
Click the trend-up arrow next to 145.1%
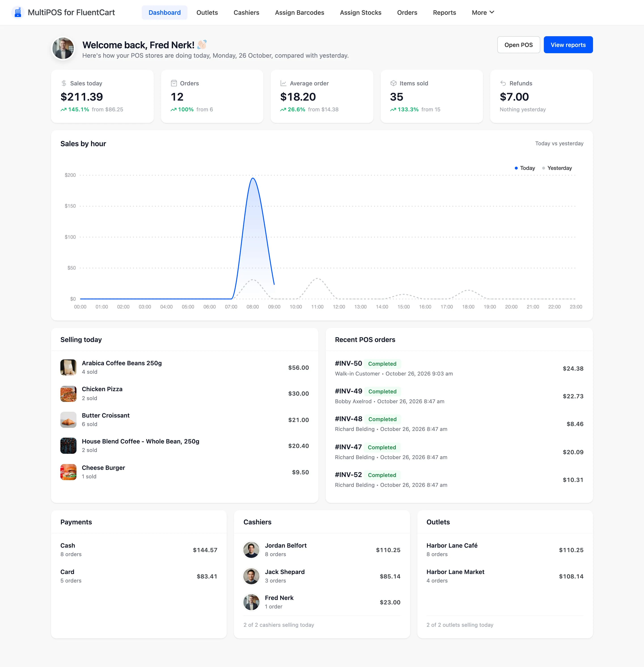coord(64,110)
